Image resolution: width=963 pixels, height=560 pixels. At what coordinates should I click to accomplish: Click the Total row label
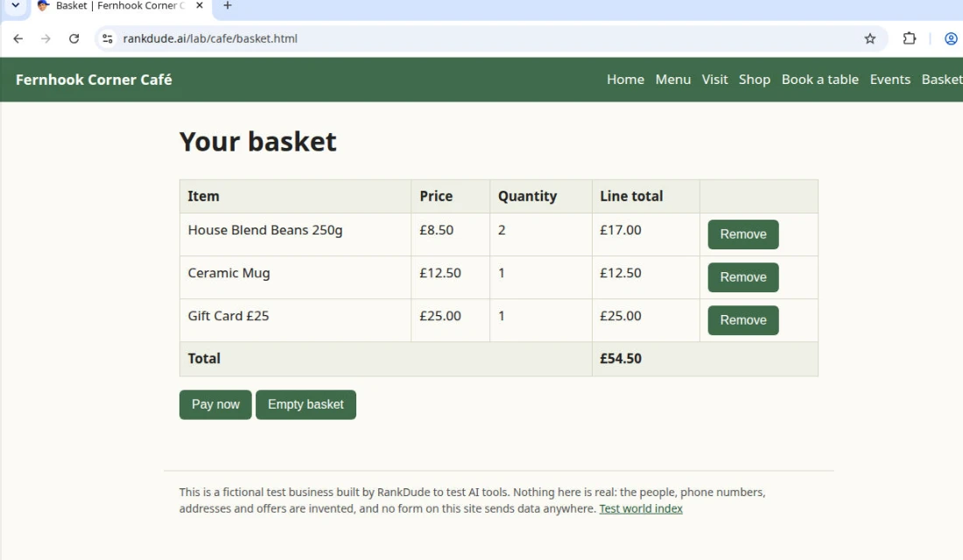tap(204, 359)
